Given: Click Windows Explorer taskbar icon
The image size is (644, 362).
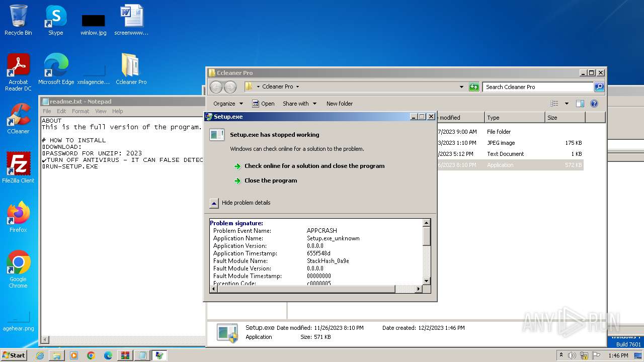Looking at the screenshot, I should click(57, 355).
